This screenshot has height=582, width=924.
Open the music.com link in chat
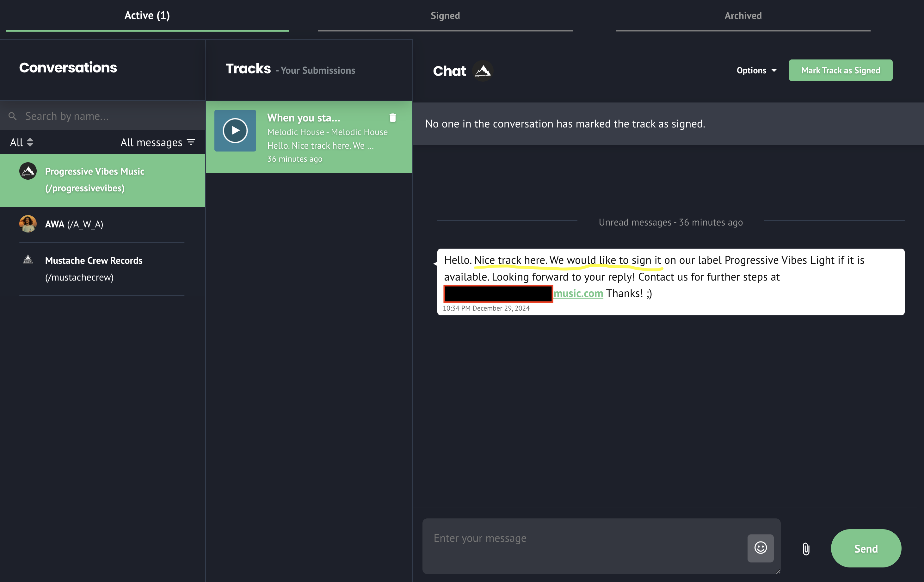(578, 293)
